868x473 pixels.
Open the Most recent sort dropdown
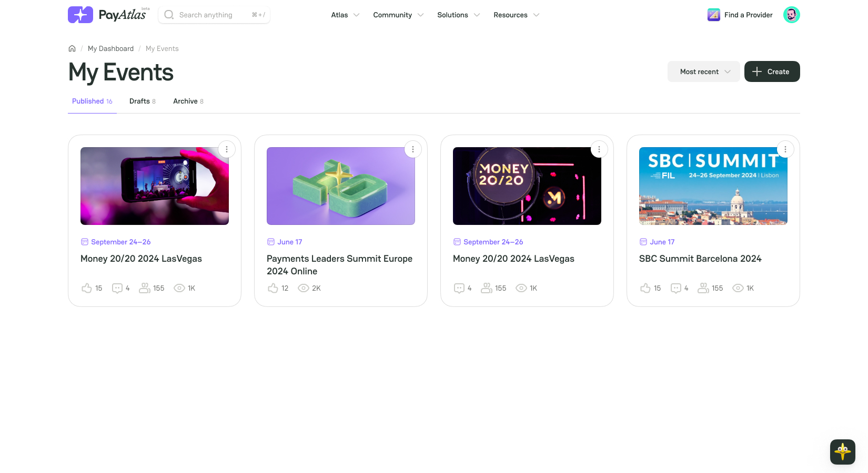click(703, 71)
